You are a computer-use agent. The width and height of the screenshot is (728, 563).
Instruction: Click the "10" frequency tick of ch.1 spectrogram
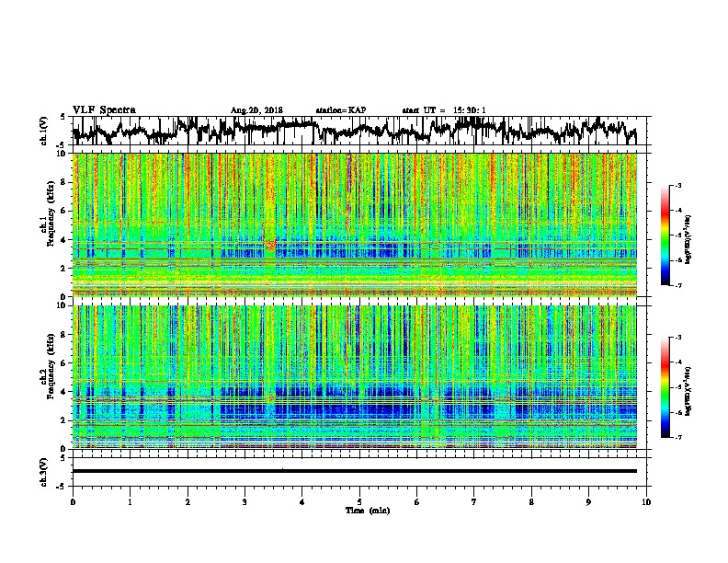pyautogui.click(x=63, y=154)
